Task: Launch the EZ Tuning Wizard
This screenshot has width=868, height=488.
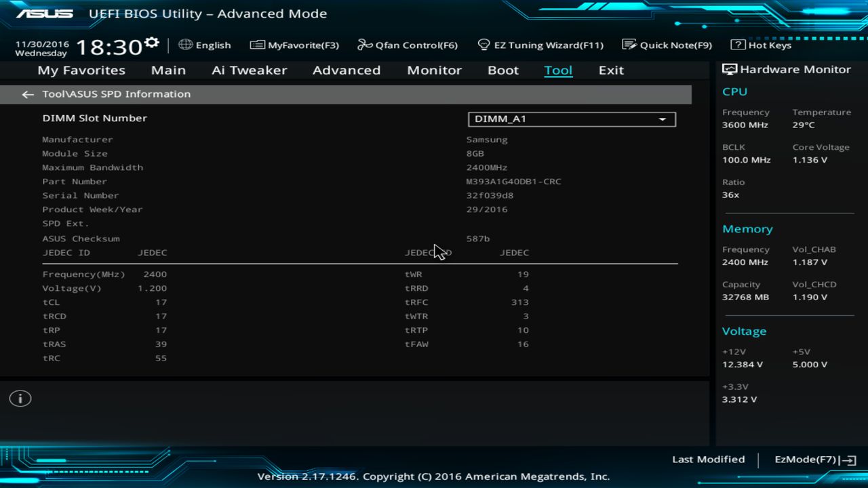Action: [x=540, y=45]
